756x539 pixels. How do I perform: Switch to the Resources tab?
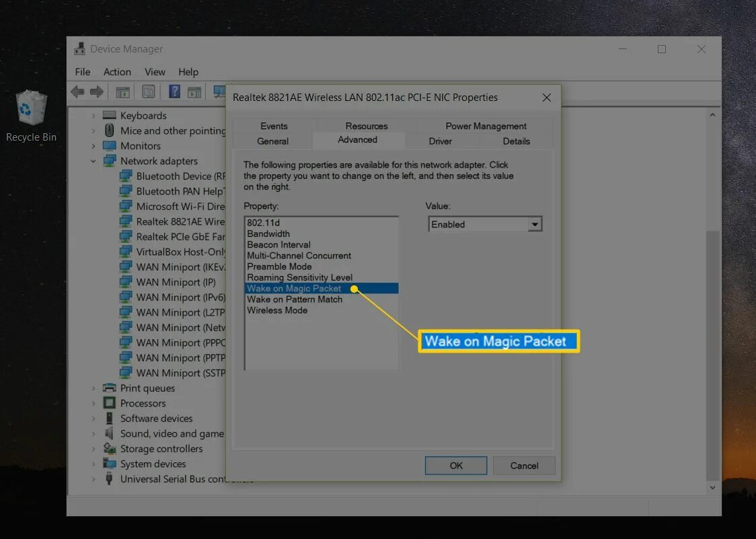tap(367, 126)
